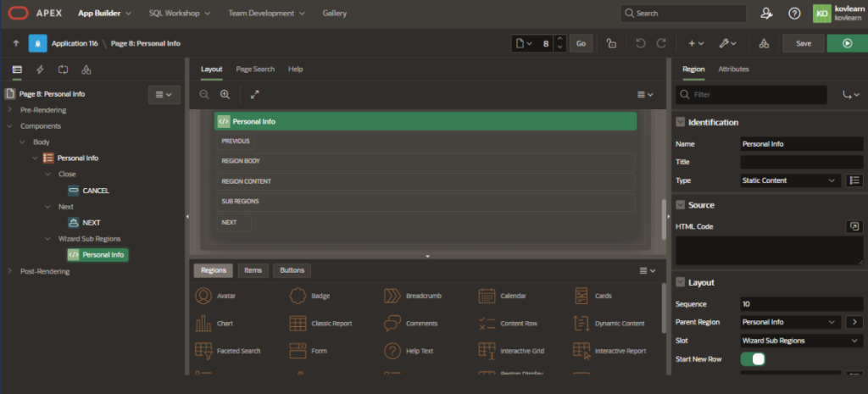This screenshot has height=394, width=868.
Task: Select the CANCEL button tree node
Action: coord(88,191)
